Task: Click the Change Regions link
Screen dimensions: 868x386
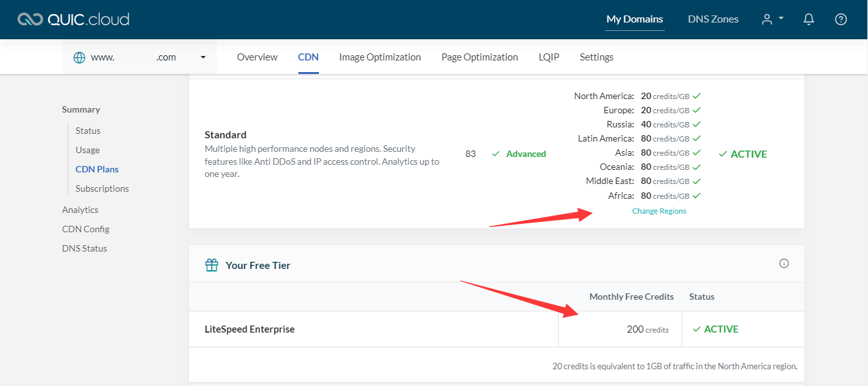Action: coord(659,211)
